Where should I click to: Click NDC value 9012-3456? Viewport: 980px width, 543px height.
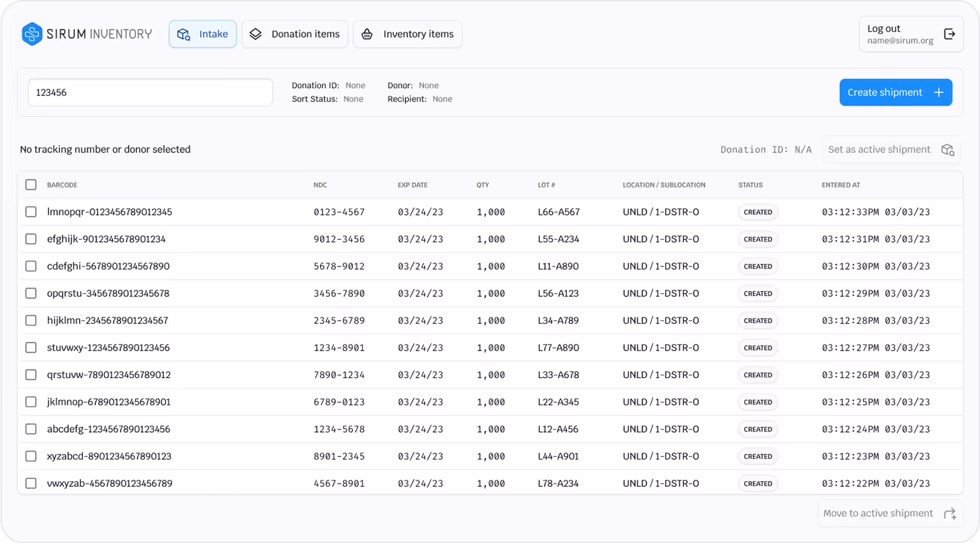(x=339, y=239)
